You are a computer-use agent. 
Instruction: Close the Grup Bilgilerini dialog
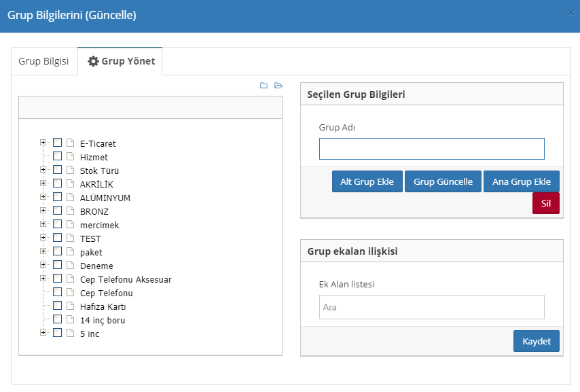coord(570,12)
